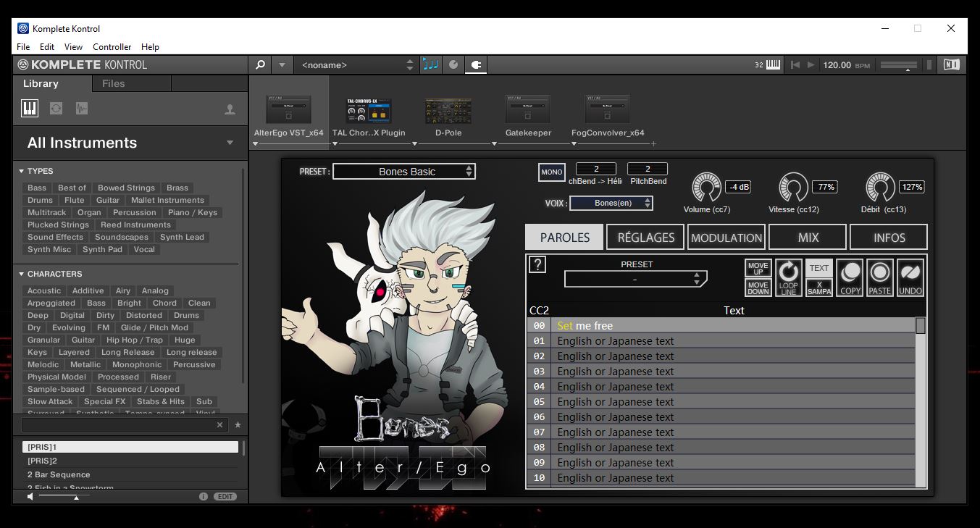Image resolution: width=980 pixels, height=528 pixels.
Task: Select the instruments piano keys library icon
Action: pyautogui.click(x=30, y=109)
